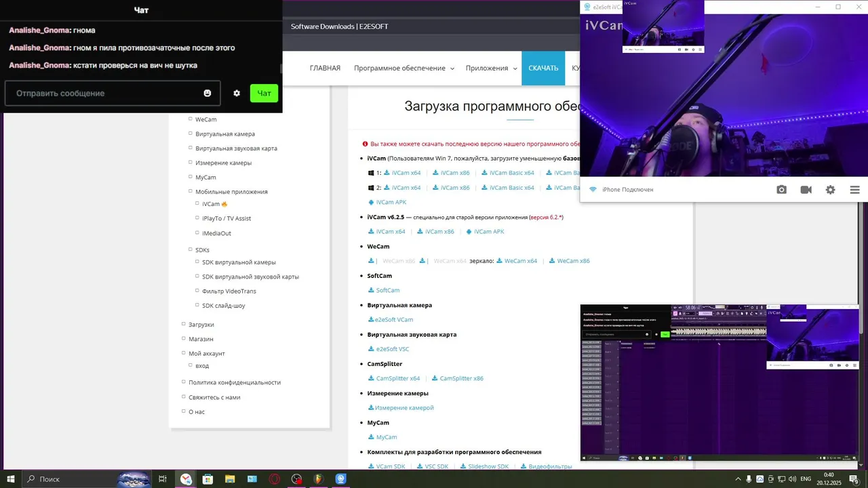Open Виртуальная звуковая карта in sidebar
868x488 pixels.
click(236, 148)
